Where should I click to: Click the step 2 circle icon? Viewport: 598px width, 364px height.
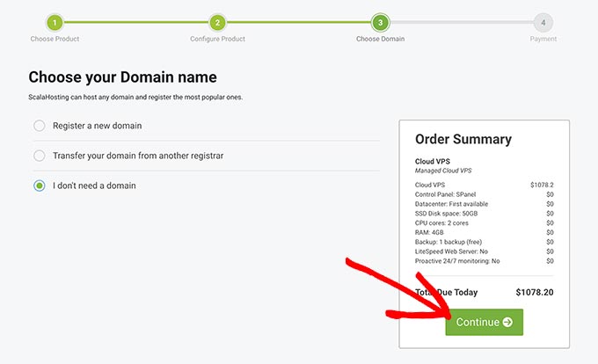coord(217,22)
